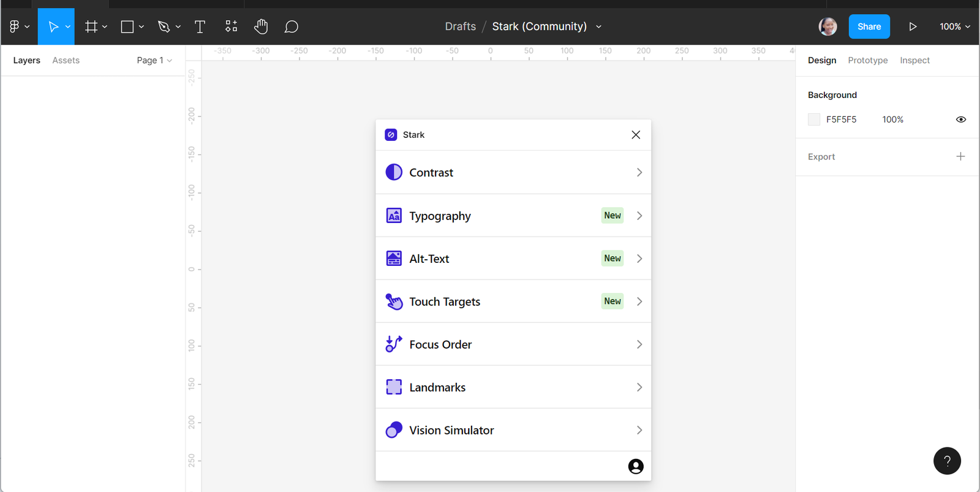
Task: Start presentation with the Play icon
Action: (x=913, y=26)
